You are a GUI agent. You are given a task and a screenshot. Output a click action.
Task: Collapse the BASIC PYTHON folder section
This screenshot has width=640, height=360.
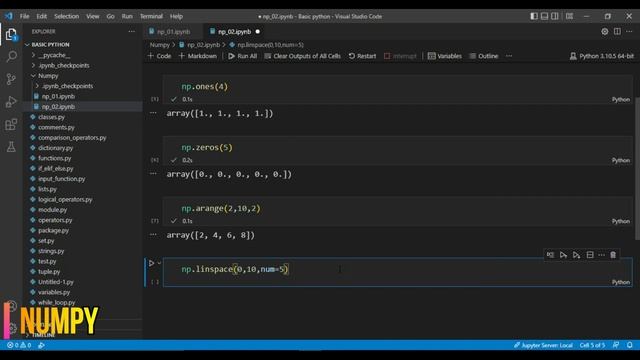pyautogui.click(x=50, y=44)
